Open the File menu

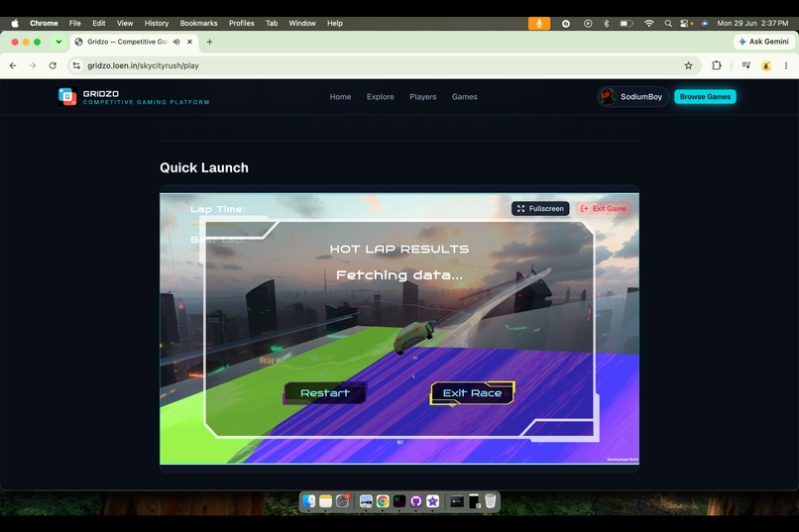tap(75, 23)
